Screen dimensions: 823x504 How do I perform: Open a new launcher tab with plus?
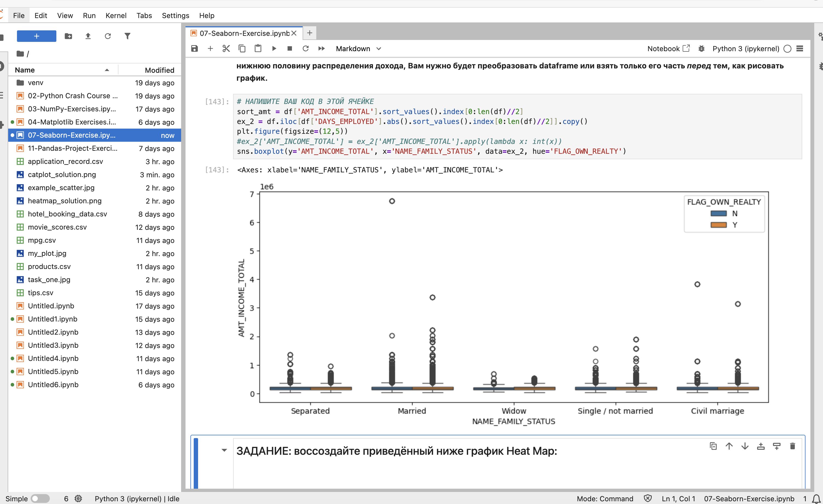(310, 33)
